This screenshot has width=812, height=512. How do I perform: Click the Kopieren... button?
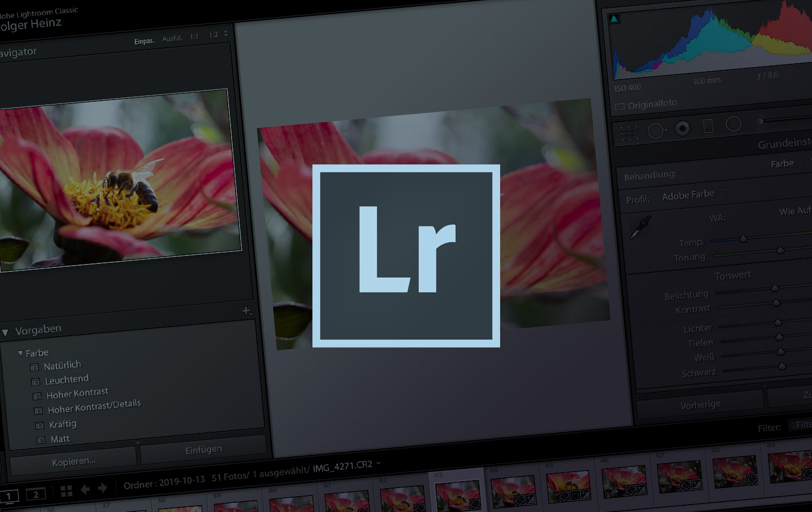(73, 461)
